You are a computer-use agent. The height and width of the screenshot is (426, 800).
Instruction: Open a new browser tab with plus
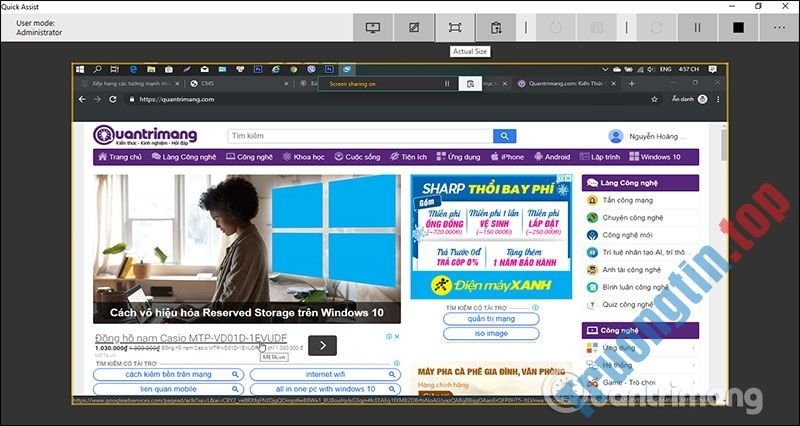(632, 84)
